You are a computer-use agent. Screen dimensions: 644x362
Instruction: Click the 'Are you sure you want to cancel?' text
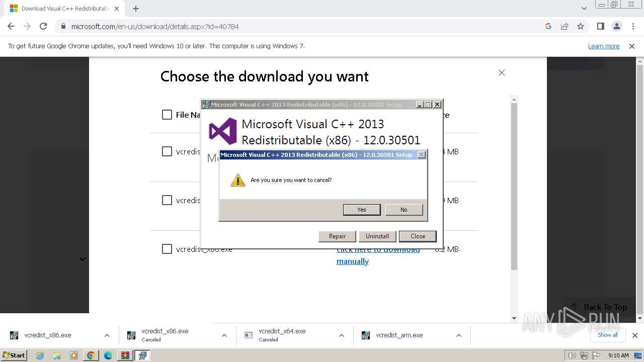click(291, 180)
